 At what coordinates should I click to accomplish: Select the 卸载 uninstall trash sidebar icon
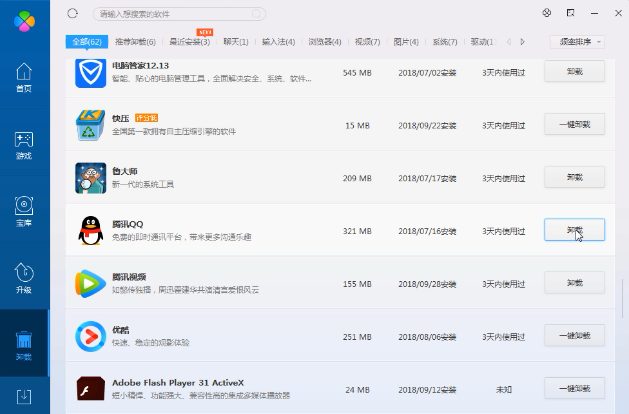[x=24, y=346]
